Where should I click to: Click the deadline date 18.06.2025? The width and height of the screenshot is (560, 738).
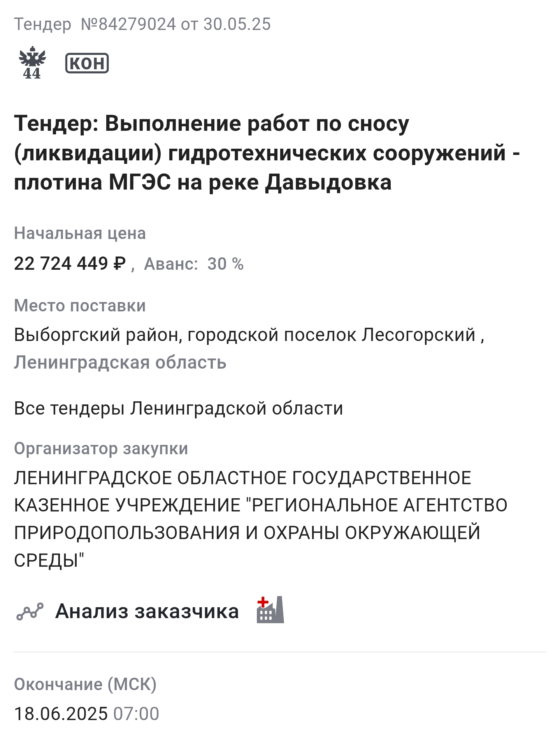61,714
